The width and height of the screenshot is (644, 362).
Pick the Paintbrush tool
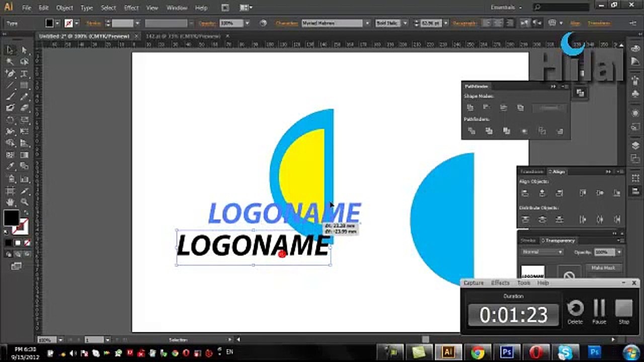coord(10,97)
